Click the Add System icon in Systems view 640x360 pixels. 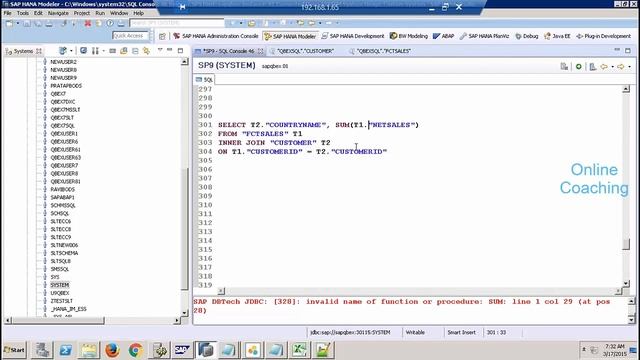62,51
